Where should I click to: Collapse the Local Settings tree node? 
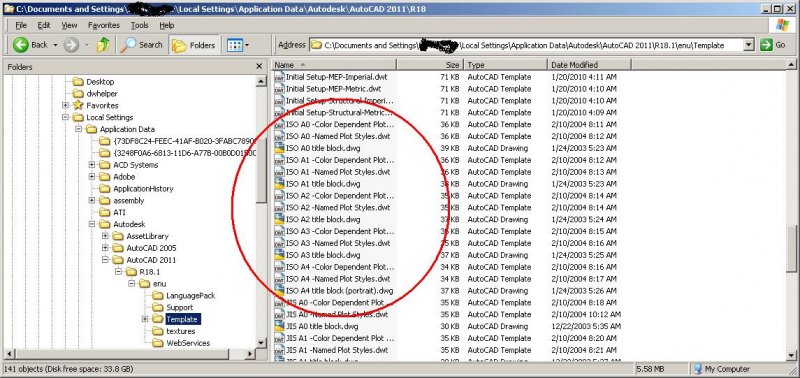tap(65, 117)
